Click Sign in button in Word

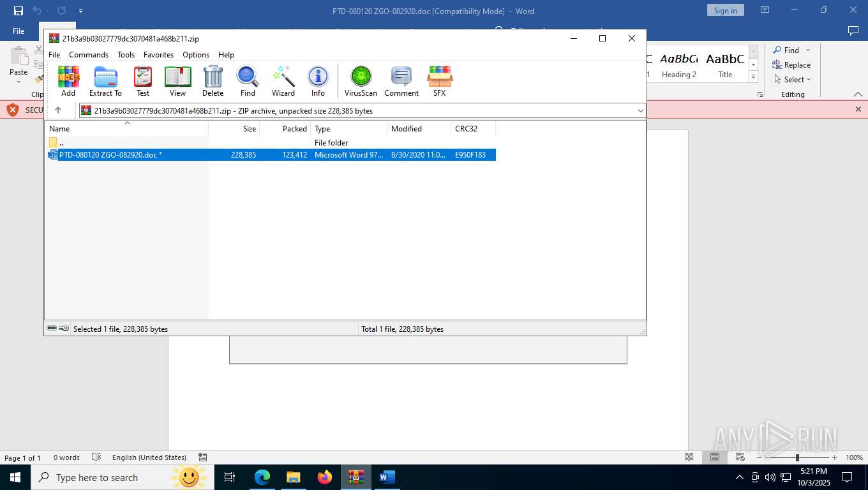(725, 10)
